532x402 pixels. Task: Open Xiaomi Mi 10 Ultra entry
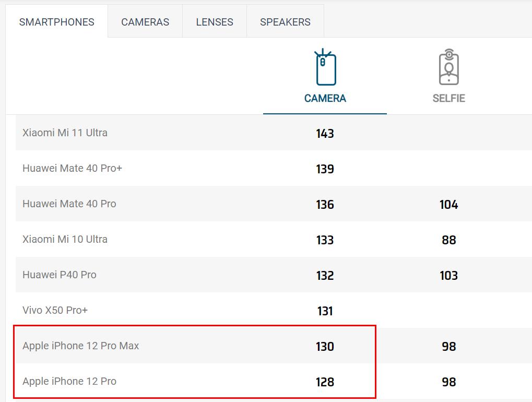click(x=65, y=239)
